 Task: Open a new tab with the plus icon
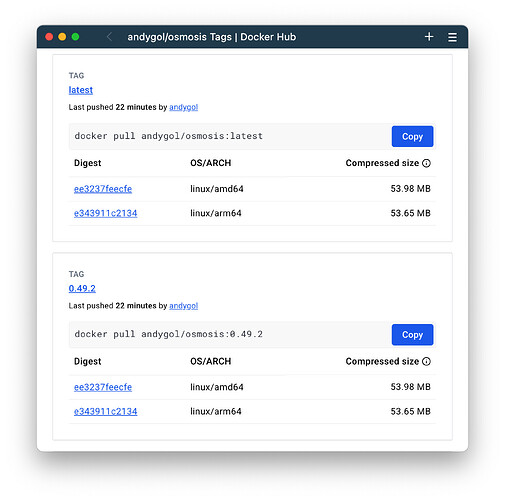pyautogui.click(x=429, y=37)
